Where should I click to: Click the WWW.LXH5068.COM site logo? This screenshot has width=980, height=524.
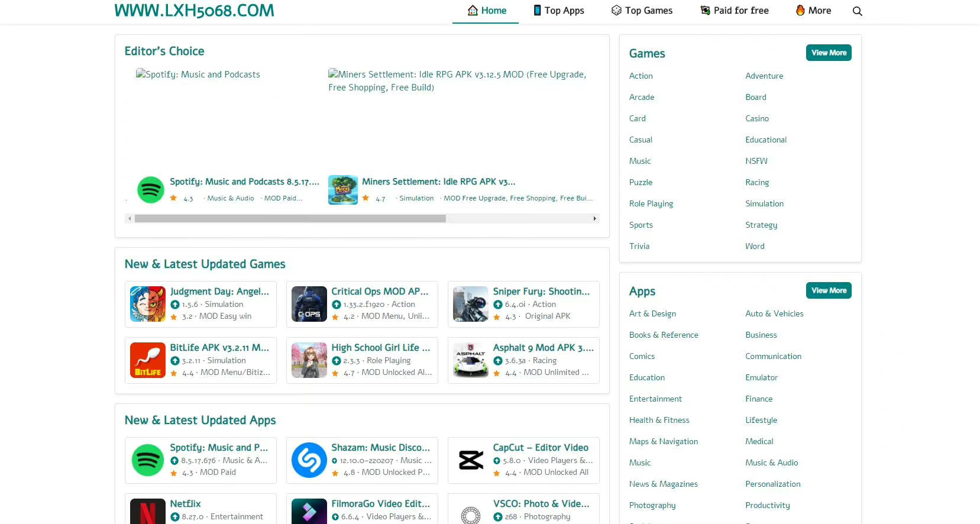tap(194, 11)
